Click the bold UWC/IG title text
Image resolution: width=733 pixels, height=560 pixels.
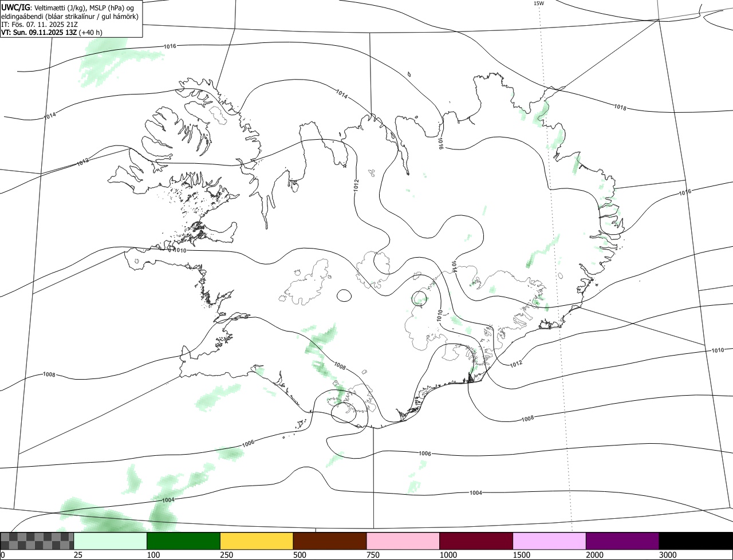pyautogui.click(x=15, y=7)
